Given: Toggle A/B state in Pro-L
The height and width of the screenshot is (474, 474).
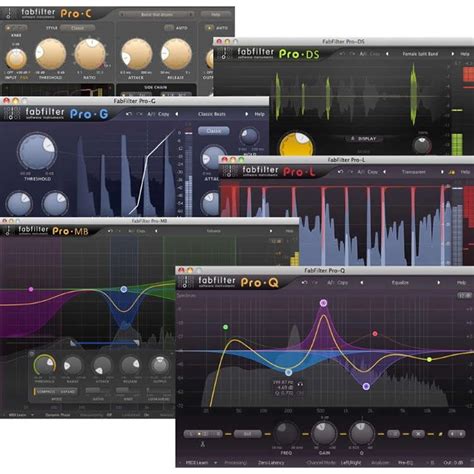Looking at the screenshot, I should 361,172.
